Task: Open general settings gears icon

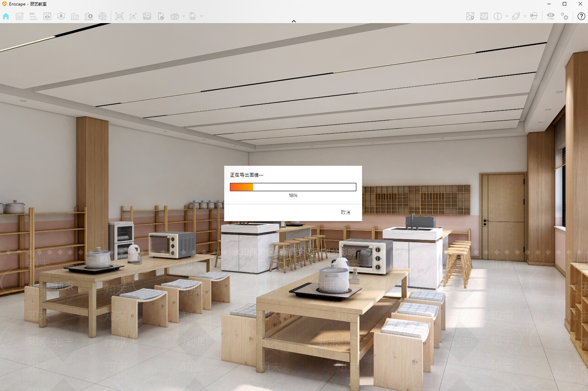Action: [564, 16]
